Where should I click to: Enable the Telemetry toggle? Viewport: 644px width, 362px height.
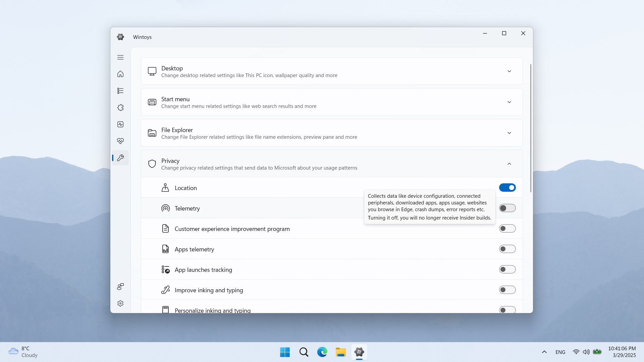point(507,208)
